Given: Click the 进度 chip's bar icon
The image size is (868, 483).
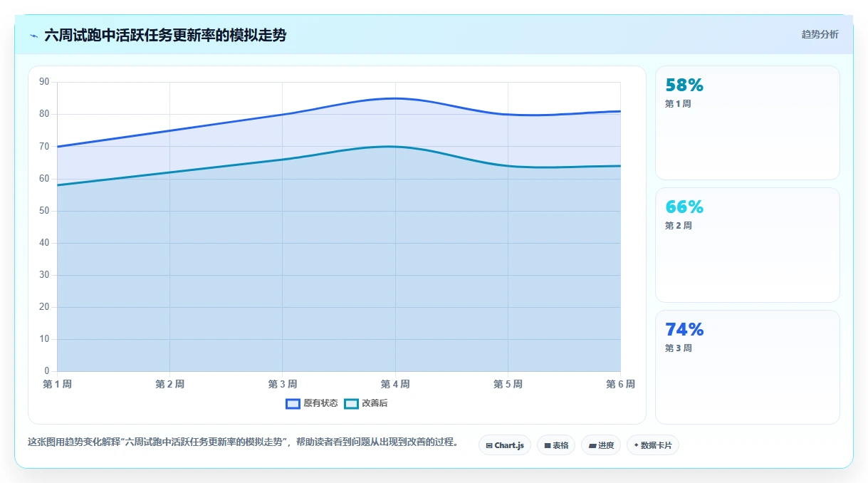Looking at the screenshot, I should coord(592,445).
